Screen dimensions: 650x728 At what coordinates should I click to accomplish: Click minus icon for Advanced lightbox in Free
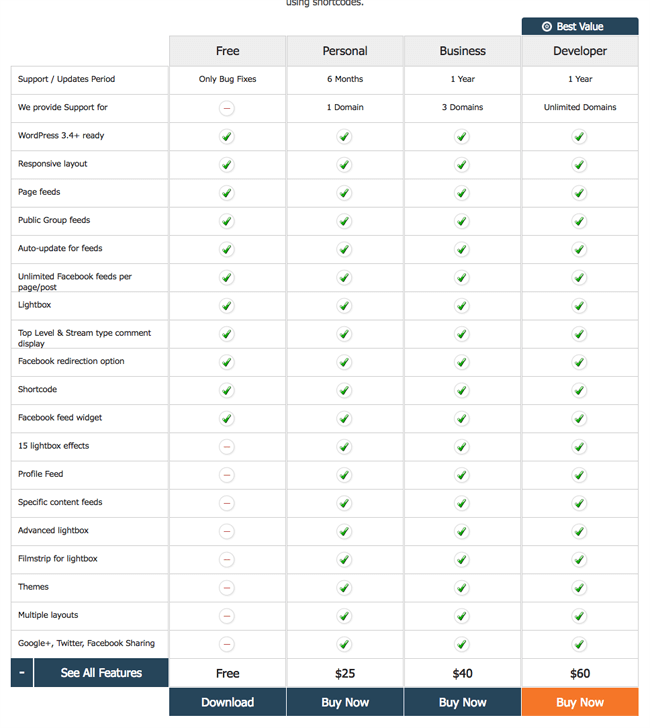pyautogui.click(x=227, y=532)
